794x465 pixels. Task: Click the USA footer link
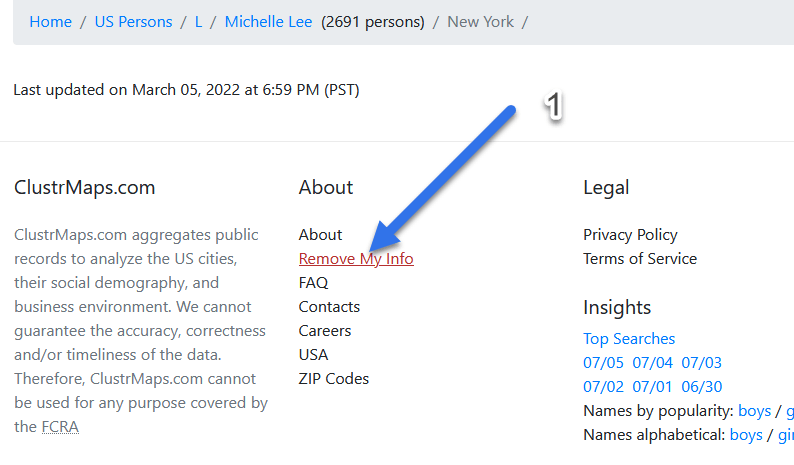[313, 354]
